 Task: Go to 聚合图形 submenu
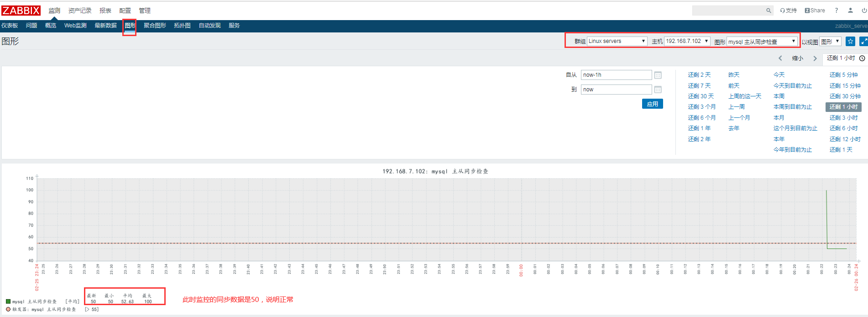pyautogui.click(x=155, y=26)
